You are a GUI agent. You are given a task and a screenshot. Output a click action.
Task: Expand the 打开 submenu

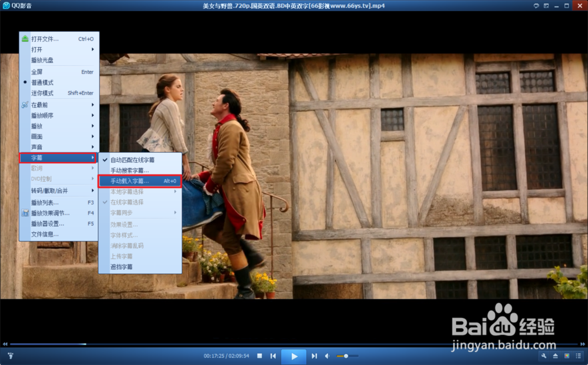(x=59, y=49)
